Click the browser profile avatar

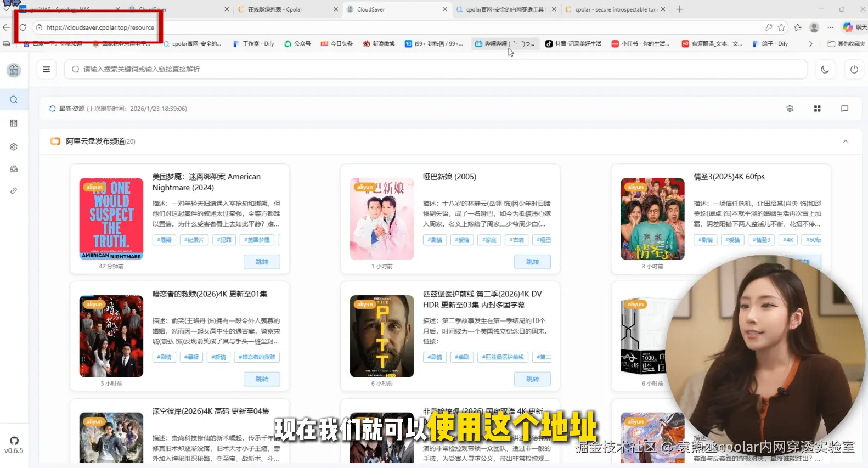(814, 27)
